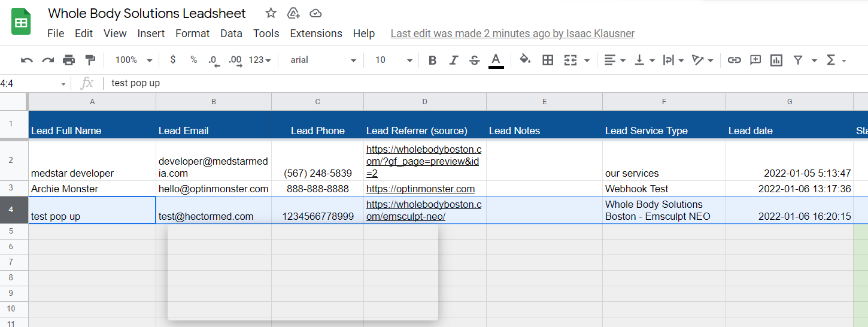Open the optinmonster.com referrer link
868x327 pixels.
420,189
